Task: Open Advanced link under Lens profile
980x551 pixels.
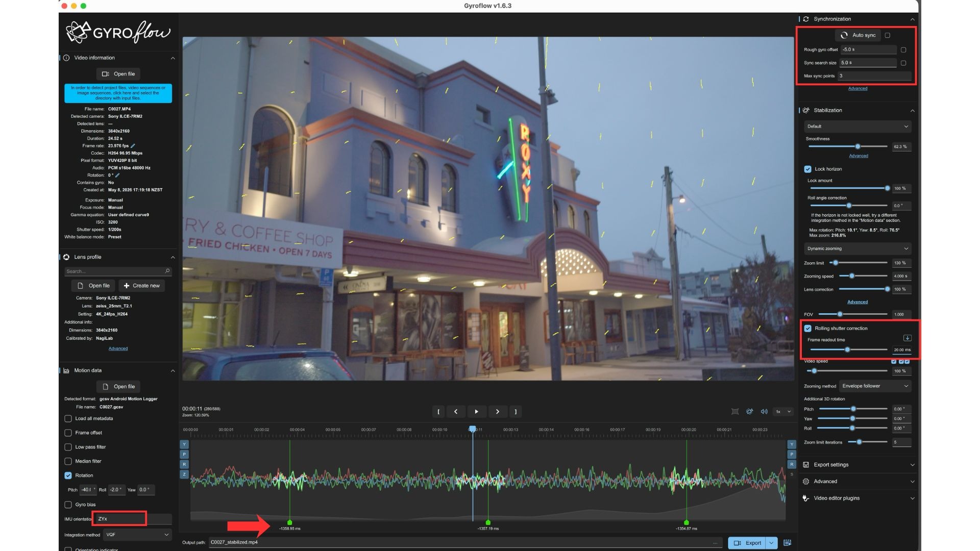Action: tap(118, 349)
